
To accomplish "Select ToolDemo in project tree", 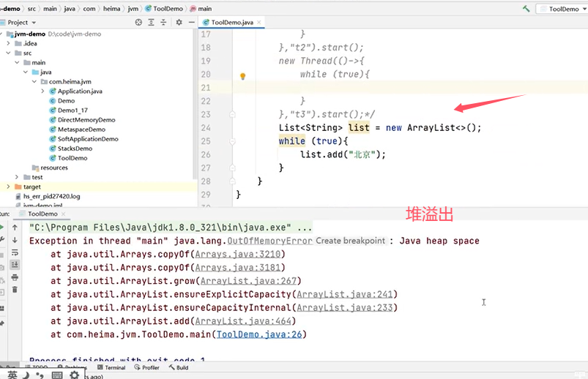I will (x=72, y=158).
